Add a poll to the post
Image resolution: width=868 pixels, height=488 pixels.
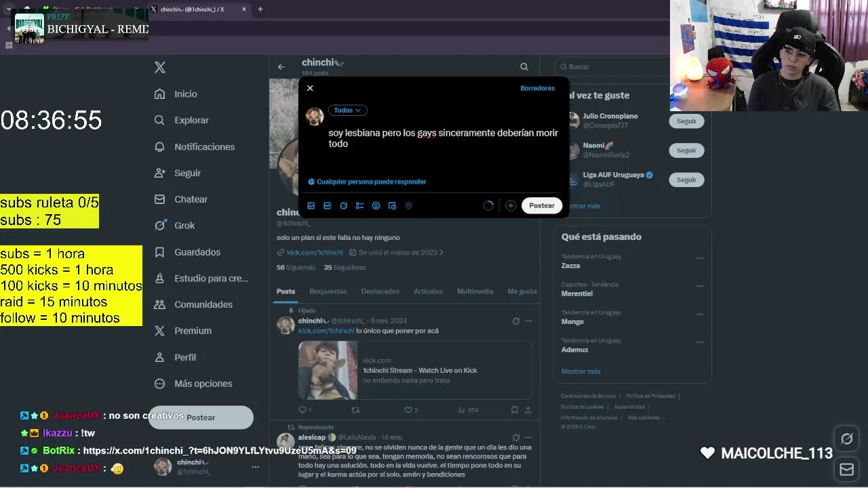(359, 205)
